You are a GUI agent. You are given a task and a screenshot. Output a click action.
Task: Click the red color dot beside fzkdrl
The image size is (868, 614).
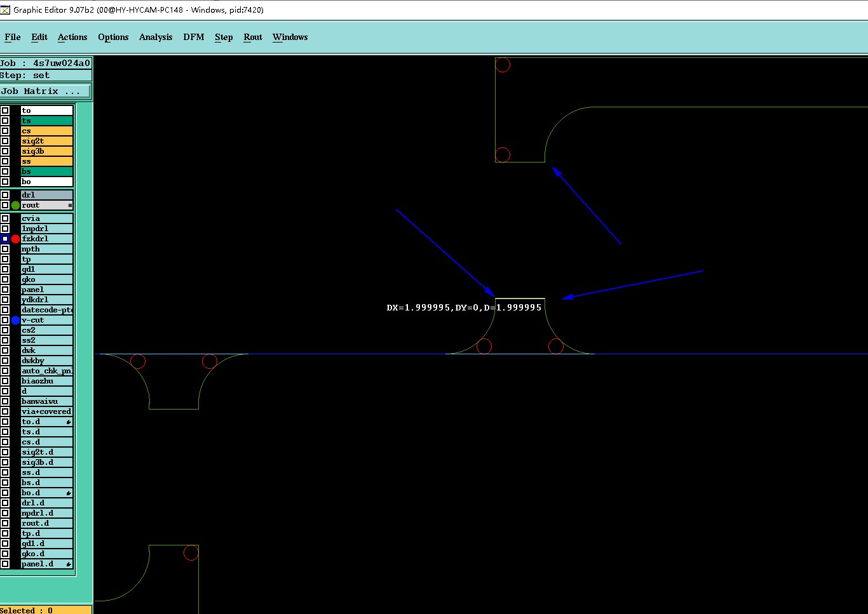coord(15,239)
